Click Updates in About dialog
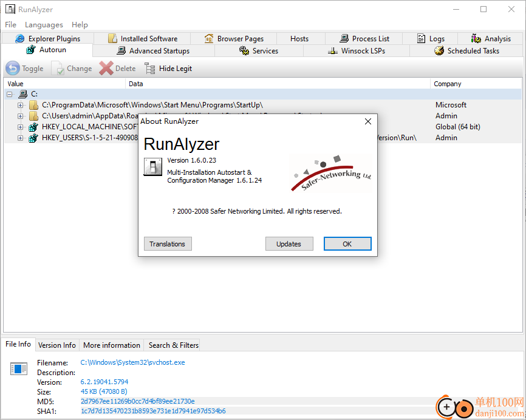This screenshot has width=526, height=420. tap(289, 244)
